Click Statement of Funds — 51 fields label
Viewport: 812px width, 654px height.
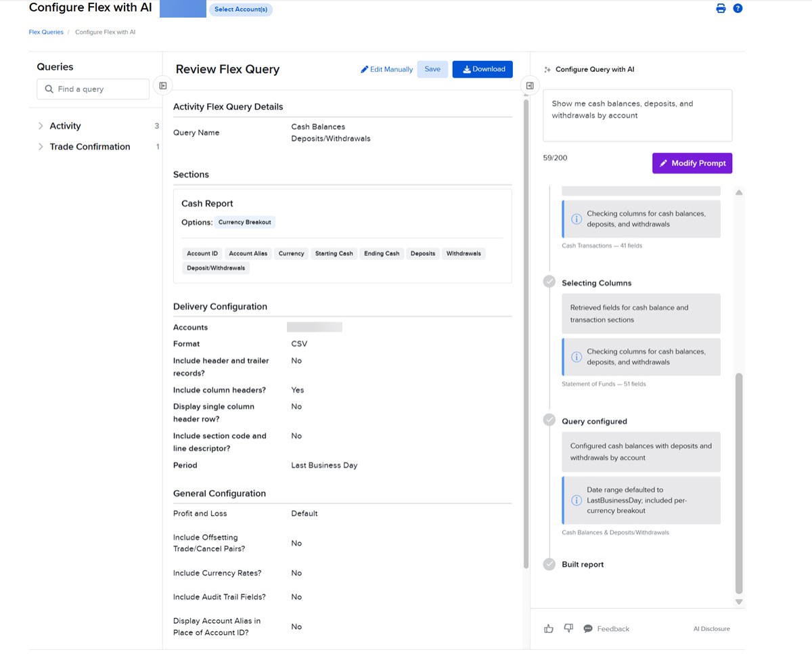coord(604,384)
